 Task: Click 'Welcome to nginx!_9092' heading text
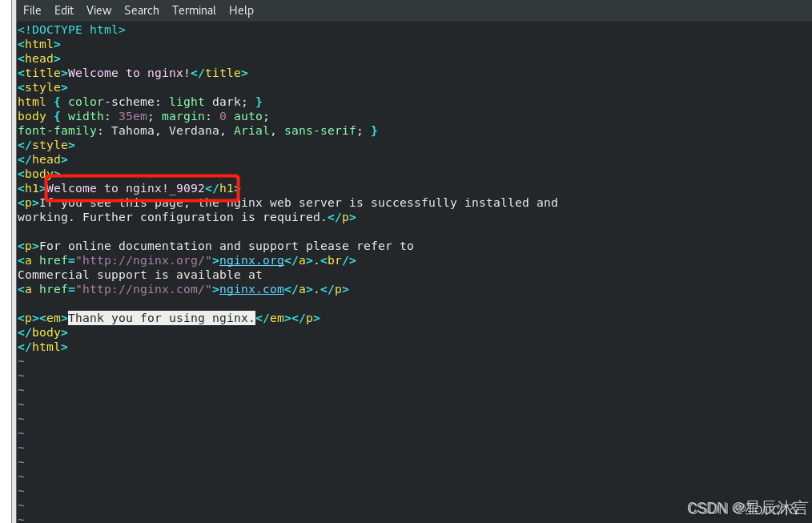126,188
